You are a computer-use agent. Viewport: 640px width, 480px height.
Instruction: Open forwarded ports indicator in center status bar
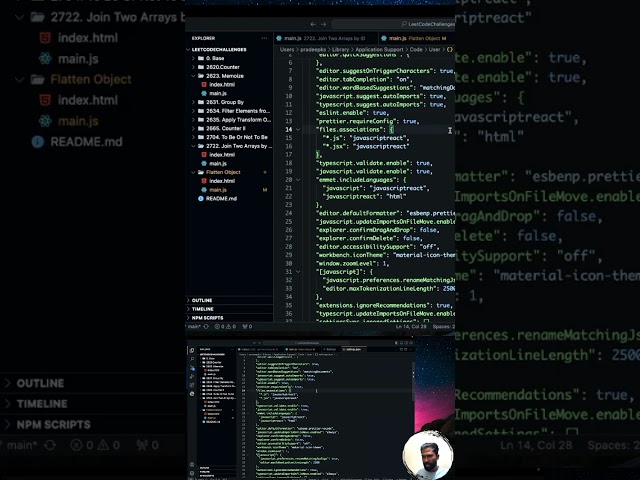(247, 327)
